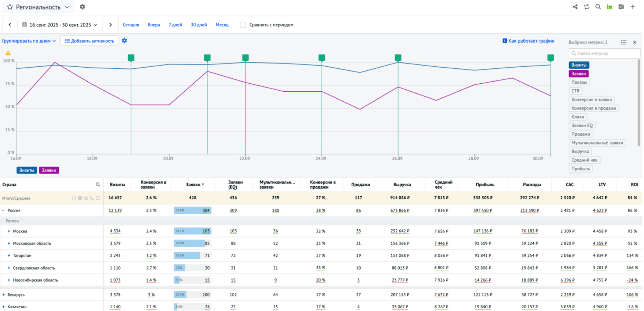The height and width of the screenshot is (311, 644).
Task: Toggle the green chart display icon
Action: (x=609, y=7)
